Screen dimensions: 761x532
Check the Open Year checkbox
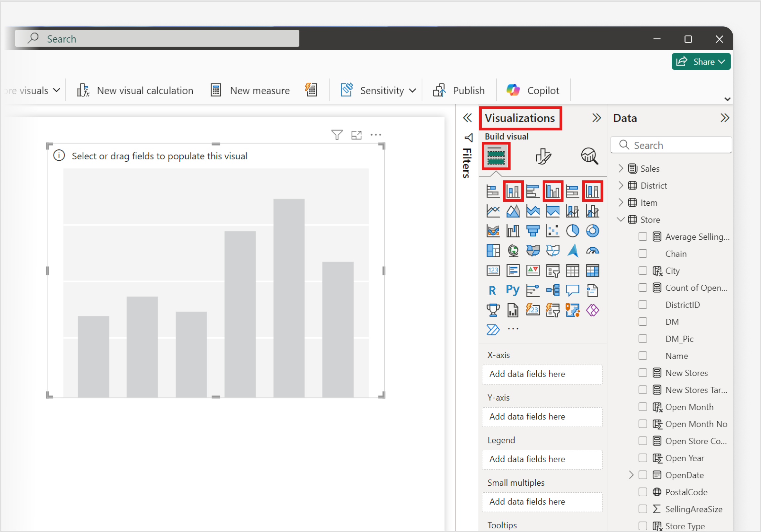coord(642,458)
